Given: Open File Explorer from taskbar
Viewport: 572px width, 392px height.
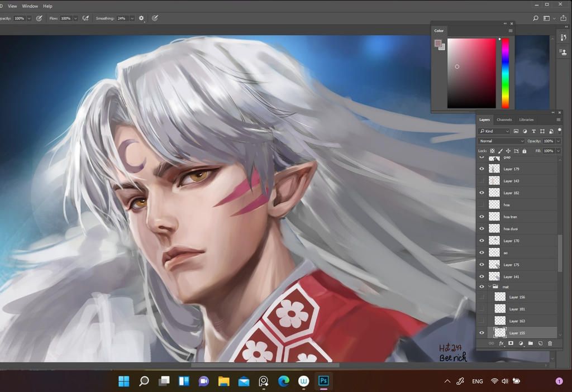Looking at the screenshot, I should tap(223, 381).
